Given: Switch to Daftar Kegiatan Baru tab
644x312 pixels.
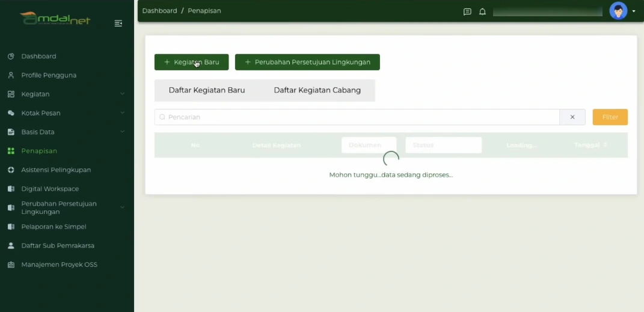Looking at the screenshot, I should (x=206, y=90).
